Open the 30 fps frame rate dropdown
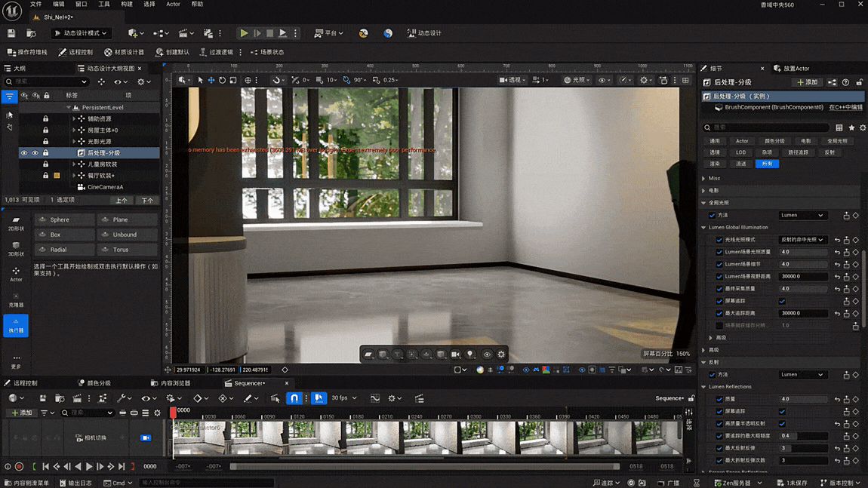 [343, 397]
